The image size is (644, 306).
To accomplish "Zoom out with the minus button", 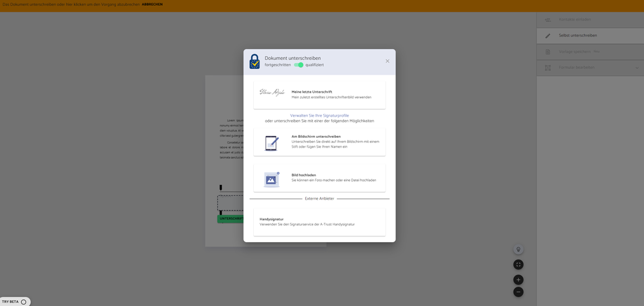I will (518, 292).
